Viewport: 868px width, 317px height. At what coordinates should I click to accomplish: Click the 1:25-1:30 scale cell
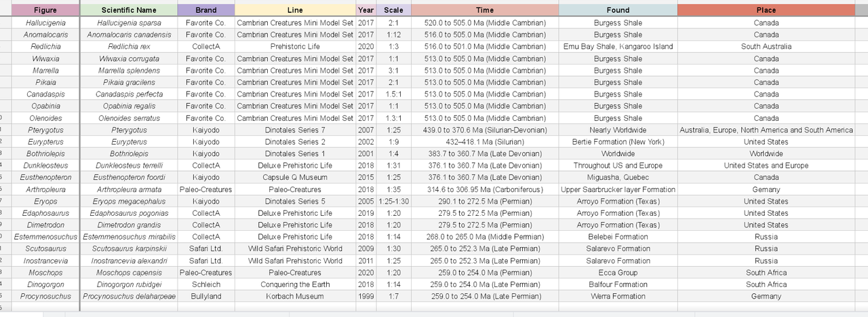[393, 201]
